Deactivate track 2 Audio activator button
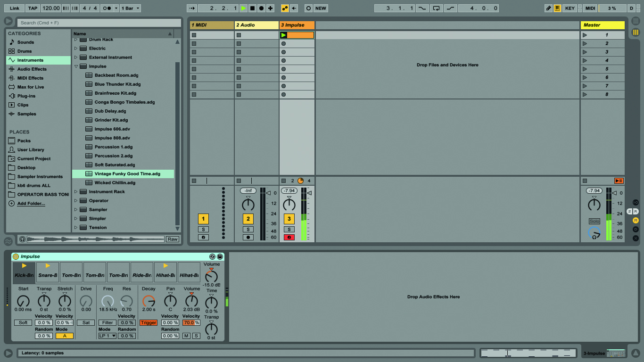Viewport: 644px width, 362px height. click(x=248, y=219)
